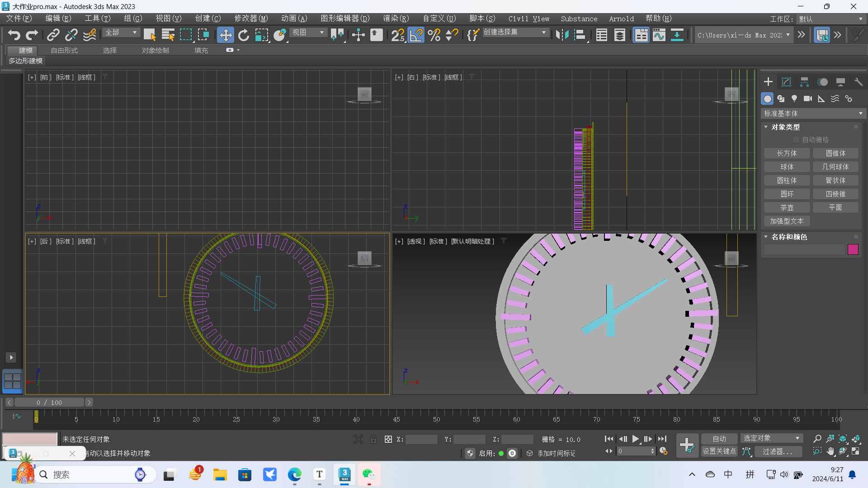Toggle the 自动 auto key mode
Screen dimensions: 868x488
[x=719, y=439]
